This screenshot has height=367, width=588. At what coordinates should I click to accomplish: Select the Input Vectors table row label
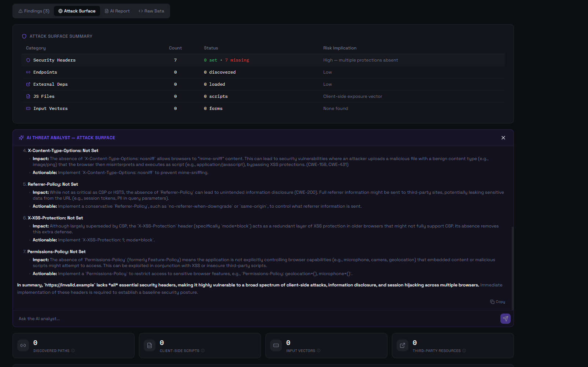coord(51,108)
